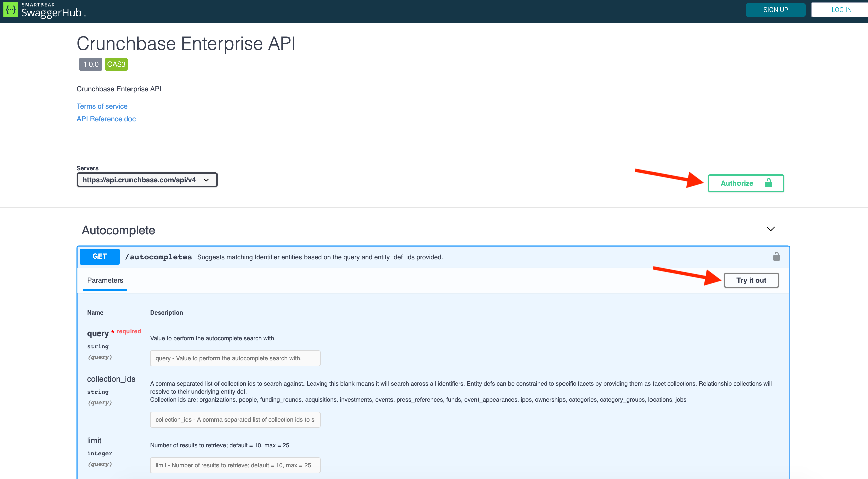Screen dimensions: 868x479
Task: Click the Authorize button
Action: pyautogui.click(x=746, y=183)
